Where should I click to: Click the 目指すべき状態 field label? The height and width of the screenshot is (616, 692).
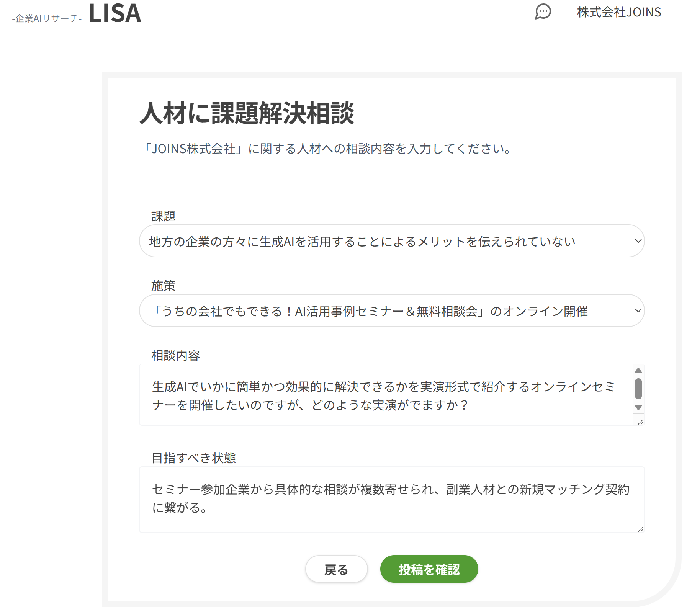pos(194,458)
